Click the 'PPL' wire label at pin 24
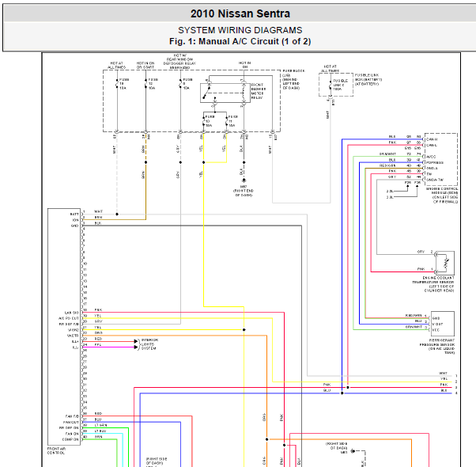476x467 pixels. (x=98, y=344)
